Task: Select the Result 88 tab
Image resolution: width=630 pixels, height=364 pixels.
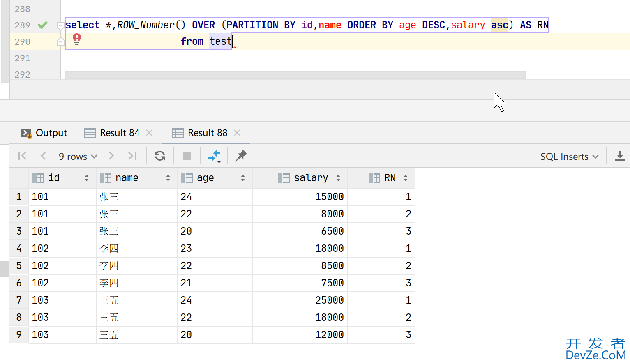Action: tap(206, 133)
